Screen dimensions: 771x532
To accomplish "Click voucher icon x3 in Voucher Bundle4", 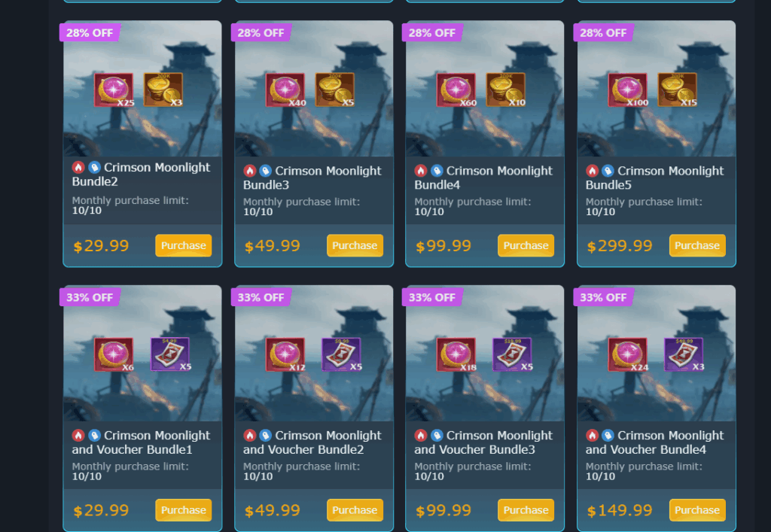I will 684,354.
